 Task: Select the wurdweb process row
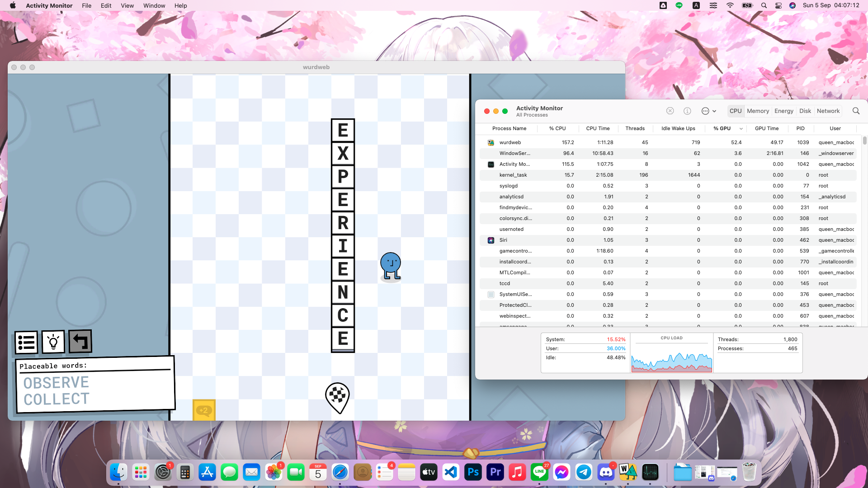tap(668, 142)
